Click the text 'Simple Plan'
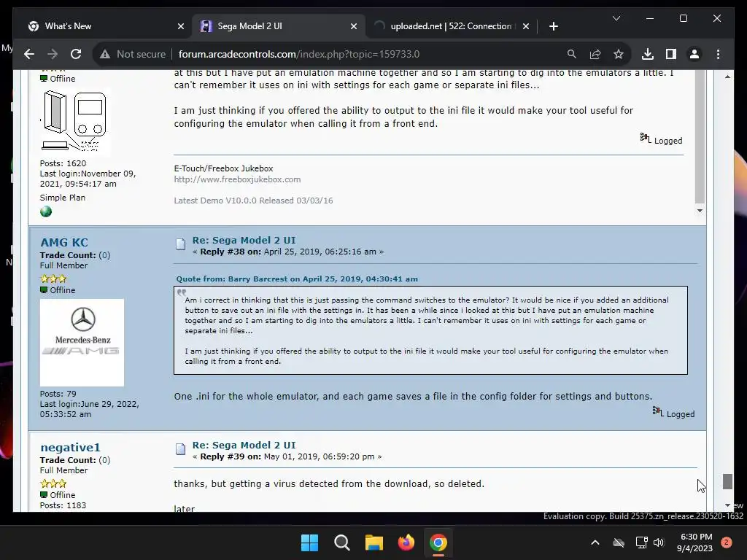The width and height of the screenshot is (747, 560). click(63, 198)
